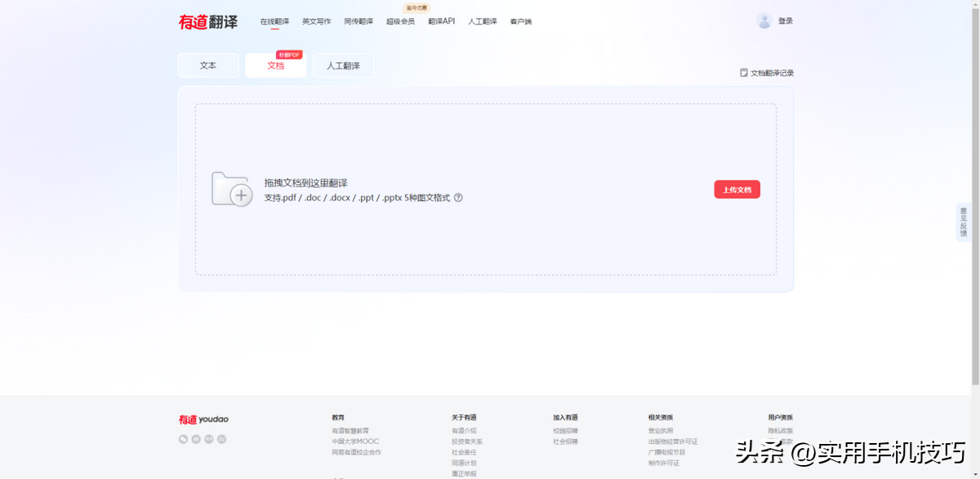Screen dimensions: 980x479
Task: Switch to the 人工翻译 tab
Action: point(343,65)
